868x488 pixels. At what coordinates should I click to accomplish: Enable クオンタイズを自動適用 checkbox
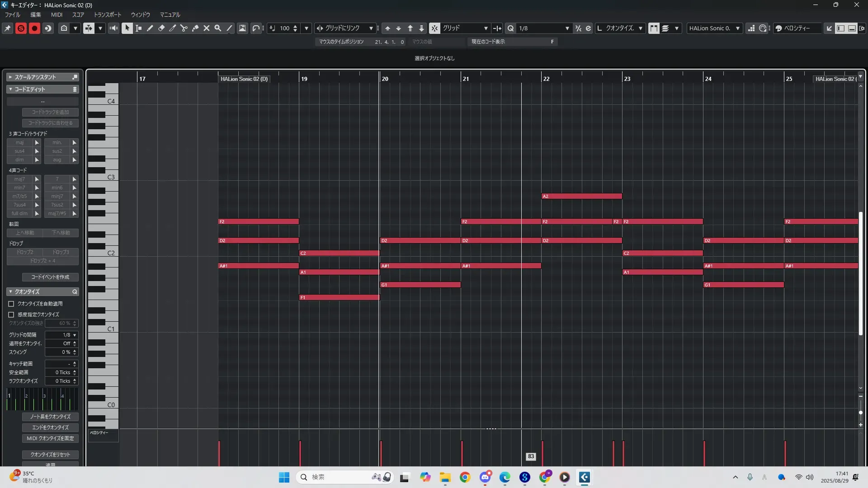pyautogui.click(x=11, y=304)
